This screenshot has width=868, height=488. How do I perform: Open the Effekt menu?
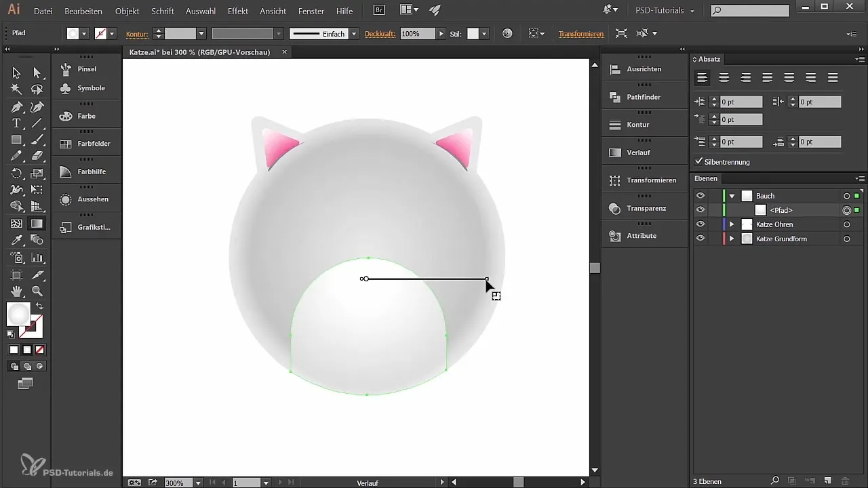point(238,11)
